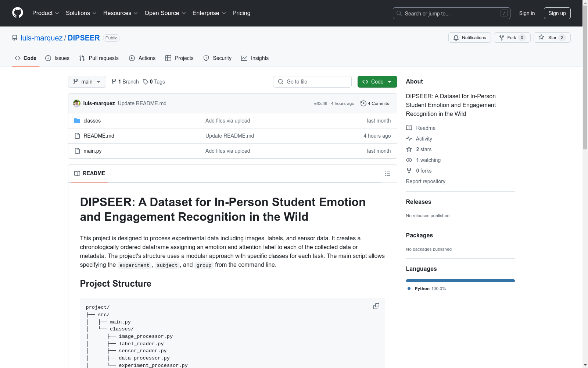Expand the Solutions menu
This screenshot has height=368, width=588.
click(81, 13)
